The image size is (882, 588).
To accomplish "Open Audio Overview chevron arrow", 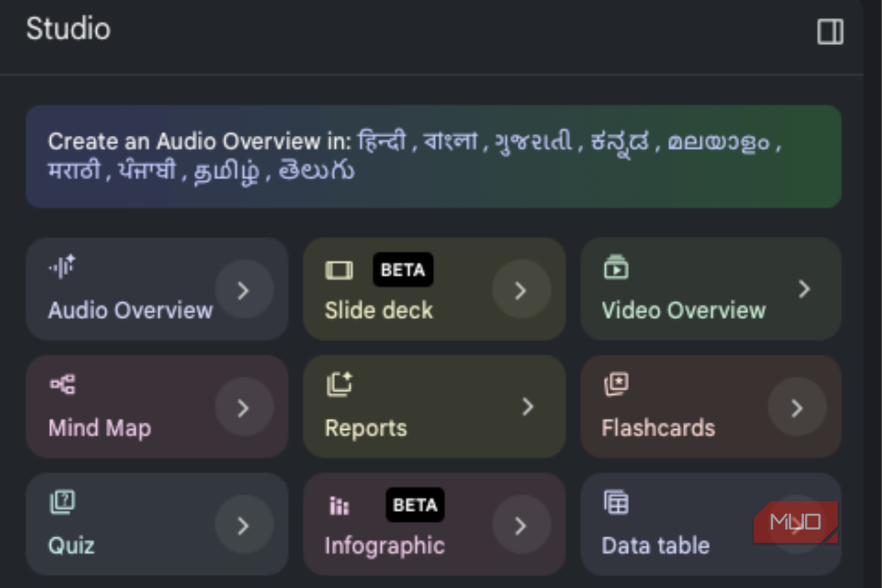I will (243, 290).
